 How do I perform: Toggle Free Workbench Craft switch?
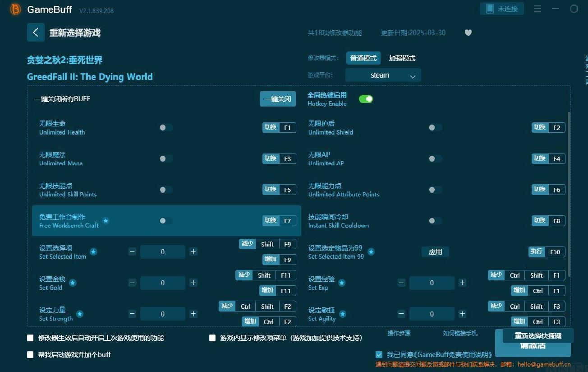(x=166, y=221)
